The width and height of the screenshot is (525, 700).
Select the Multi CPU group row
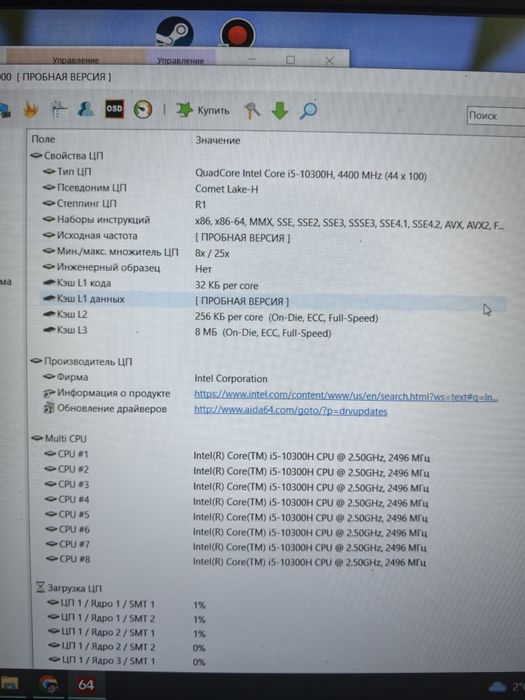tap(58, 438)
